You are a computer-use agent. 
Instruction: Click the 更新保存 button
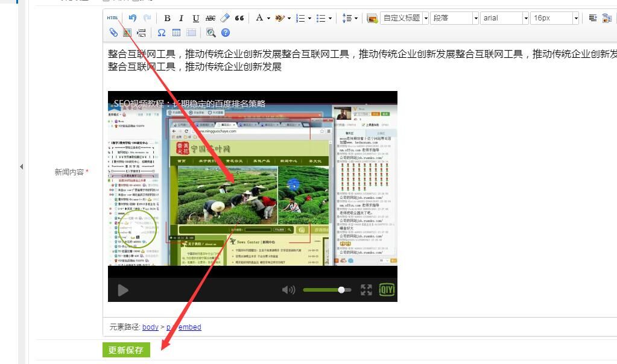click(126, 350)
